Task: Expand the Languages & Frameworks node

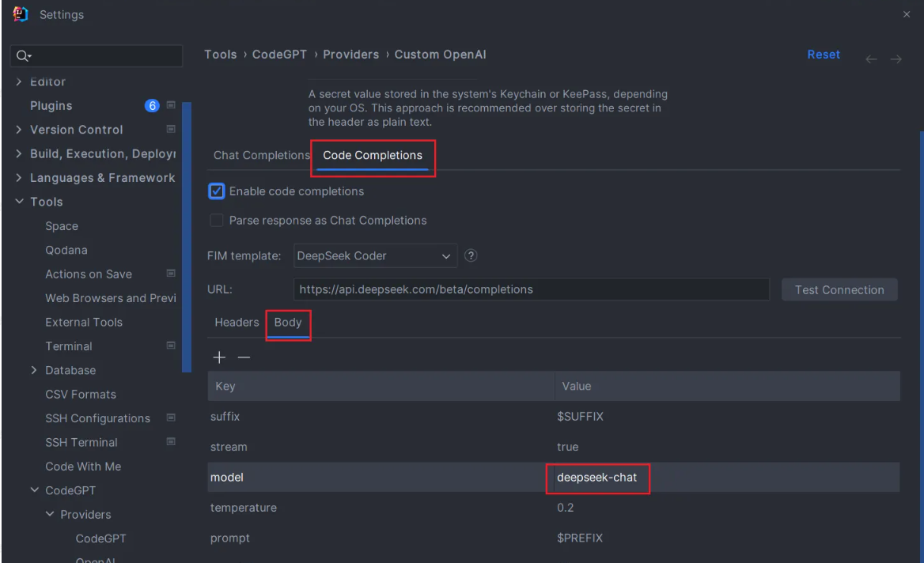Action: (19, 178)
